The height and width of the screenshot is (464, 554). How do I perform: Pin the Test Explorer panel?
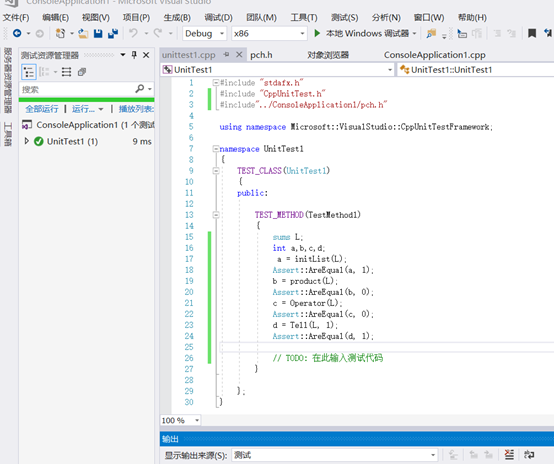pyautogui.click(x=134, y=55)
